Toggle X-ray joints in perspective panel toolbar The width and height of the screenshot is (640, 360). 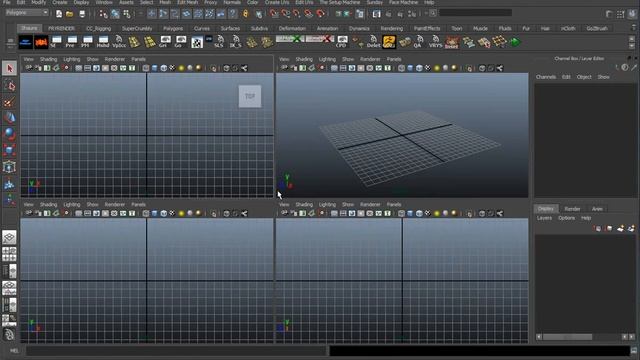500,68
